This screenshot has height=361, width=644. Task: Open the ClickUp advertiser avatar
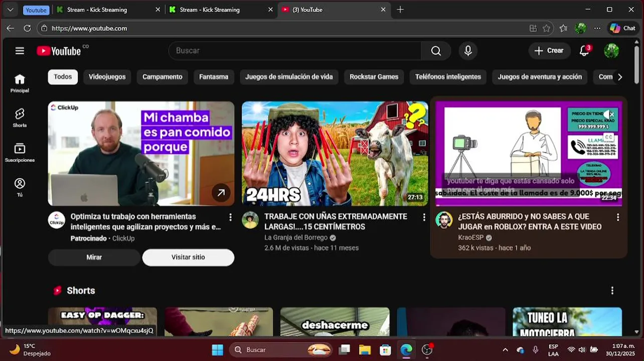click(x=57, y=220)
